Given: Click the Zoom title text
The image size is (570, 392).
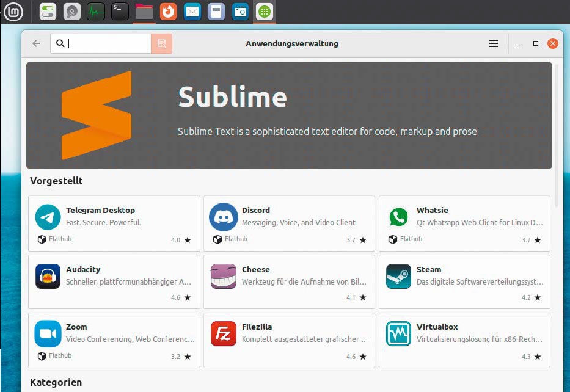Looking at the screenshot, I should 76,327.
